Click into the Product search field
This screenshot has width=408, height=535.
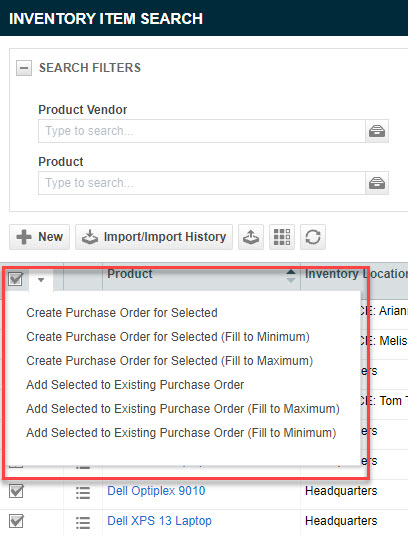(x=202, y=183)
